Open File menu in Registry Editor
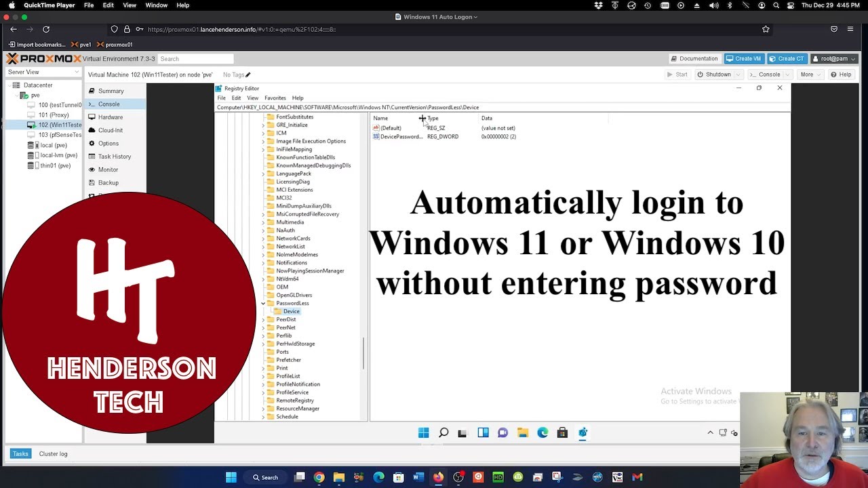Screen dimensions: 868x488 (x=221, y=98)
